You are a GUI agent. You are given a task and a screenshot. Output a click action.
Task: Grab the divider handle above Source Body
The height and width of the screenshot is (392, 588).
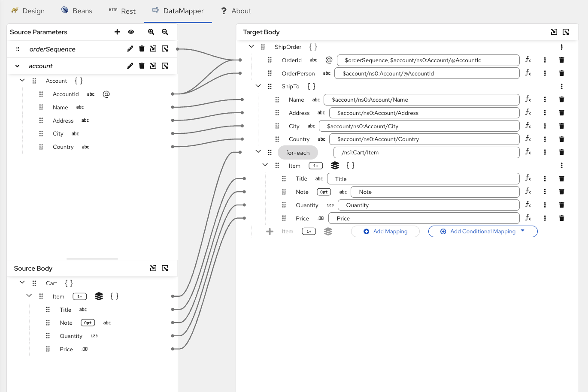(92, 259)
